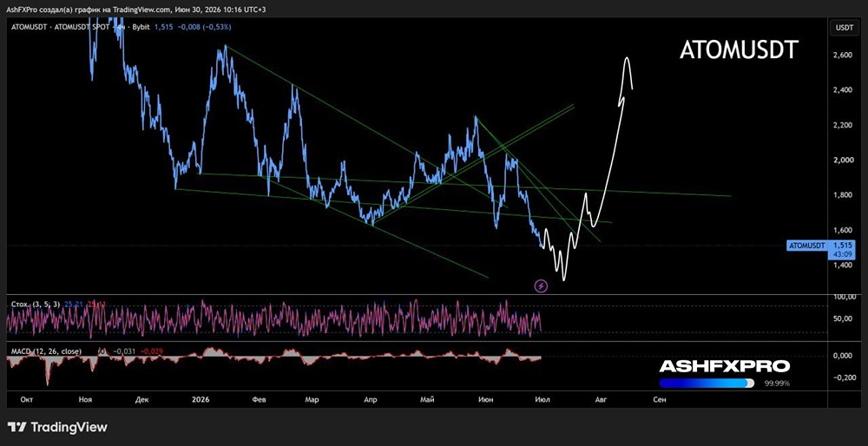This screenshot has height=446, width=868.
Task: Click the Окт month marker on the timeline
Action: pos(27,399)
